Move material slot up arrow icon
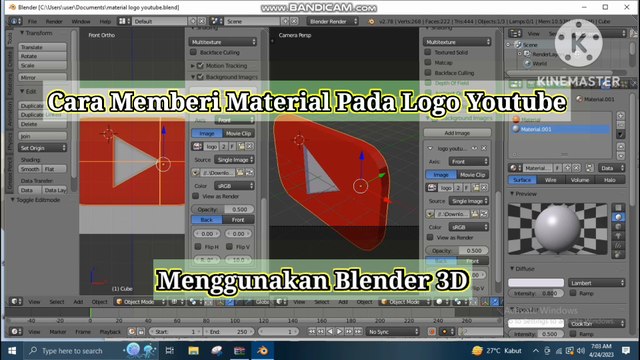Viewport: 640px width, 360px height. click(621, 147)
